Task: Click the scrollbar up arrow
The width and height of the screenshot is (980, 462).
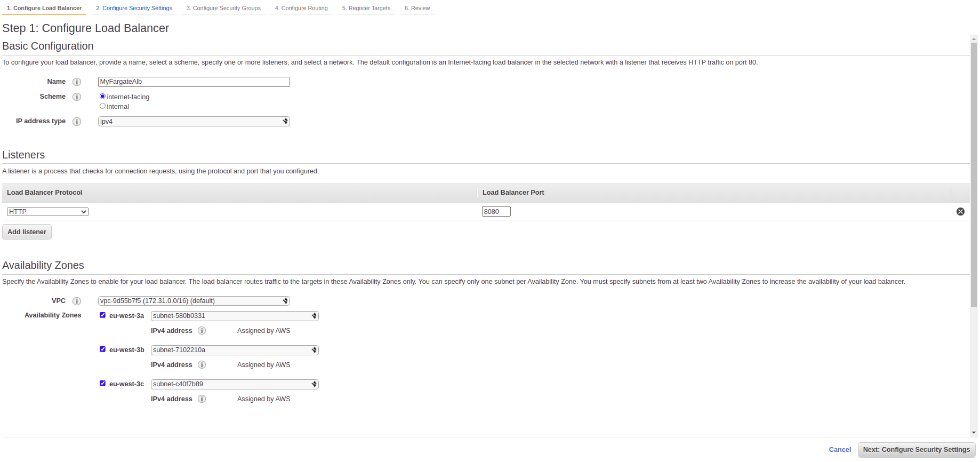Action: click(974, 38)
